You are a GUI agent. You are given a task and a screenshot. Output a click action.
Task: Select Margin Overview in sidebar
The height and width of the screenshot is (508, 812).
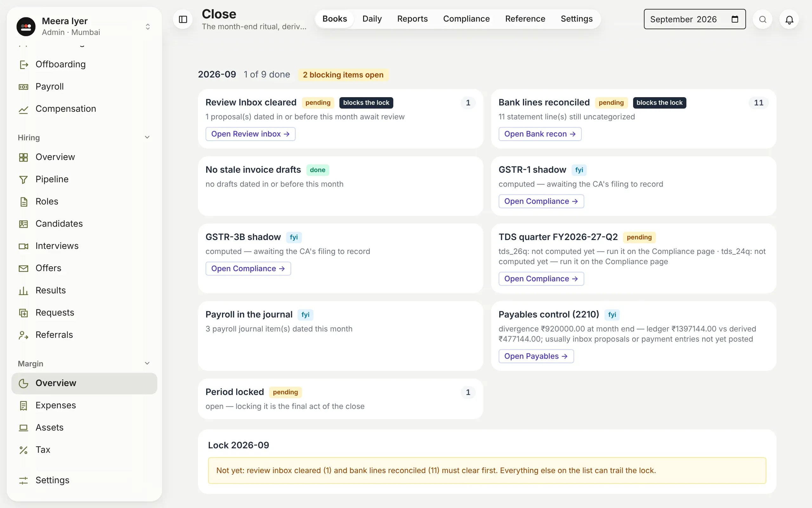[84, 383]
